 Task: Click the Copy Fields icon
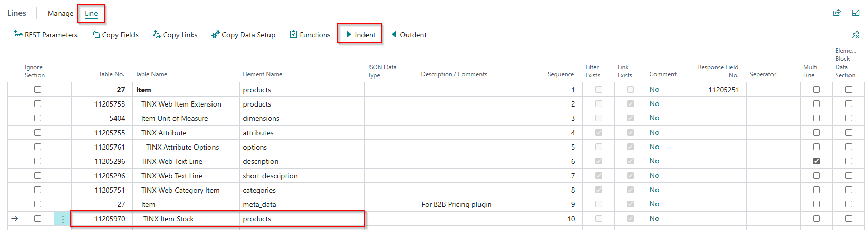pos(95,35)
